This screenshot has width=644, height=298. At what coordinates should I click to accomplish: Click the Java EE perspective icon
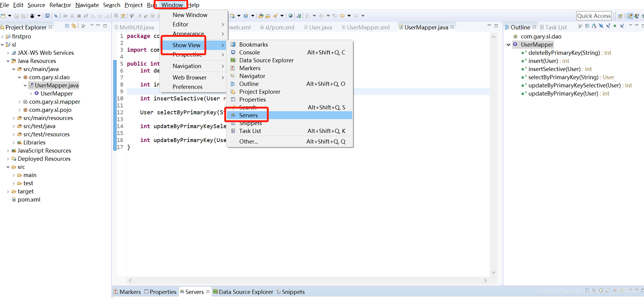630,16
